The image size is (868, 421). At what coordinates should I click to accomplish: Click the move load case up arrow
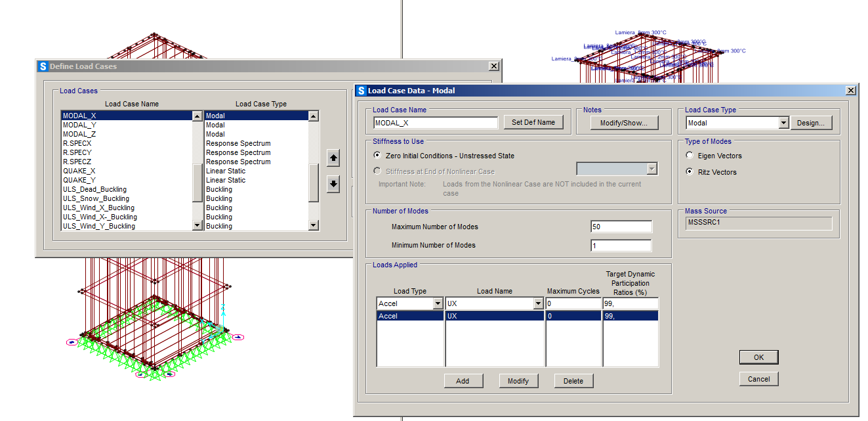[333, 158]
